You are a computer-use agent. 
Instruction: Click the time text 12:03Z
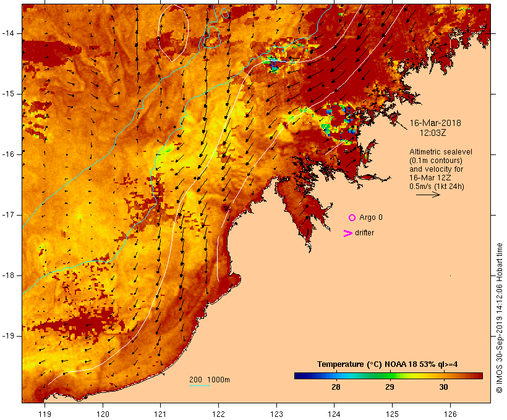[433, 133]
